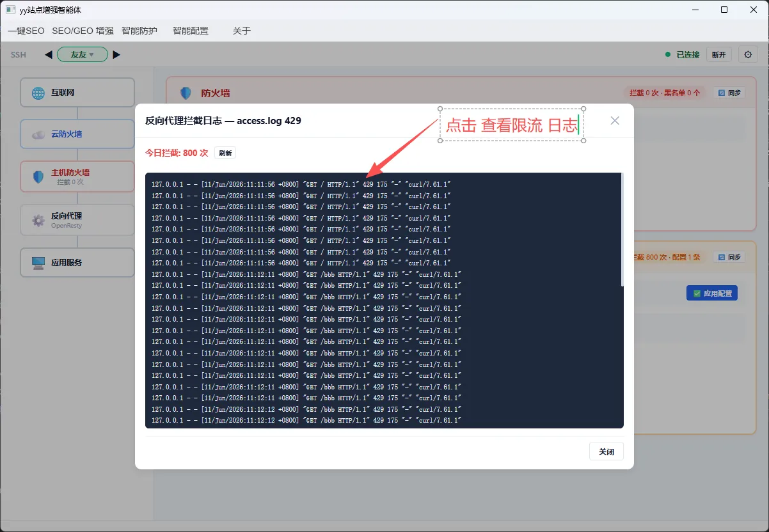Close the log dialog with the X

tap(615, 120)
